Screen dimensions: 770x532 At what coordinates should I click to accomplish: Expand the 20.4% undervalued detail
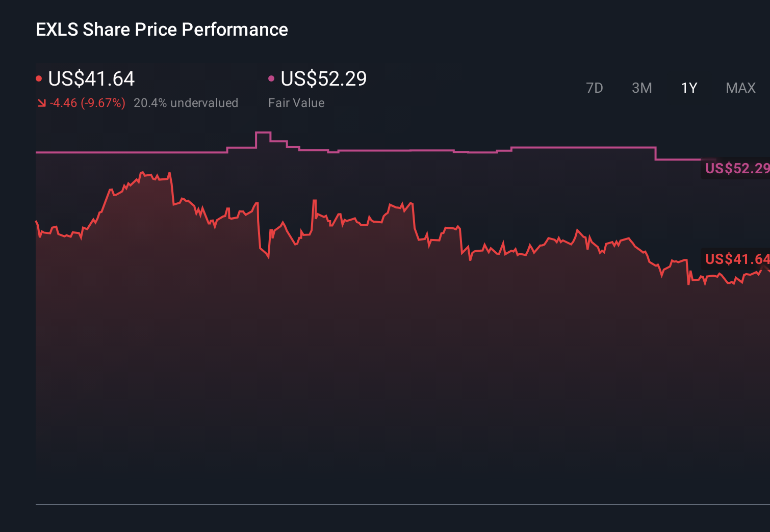coord(186,102)
